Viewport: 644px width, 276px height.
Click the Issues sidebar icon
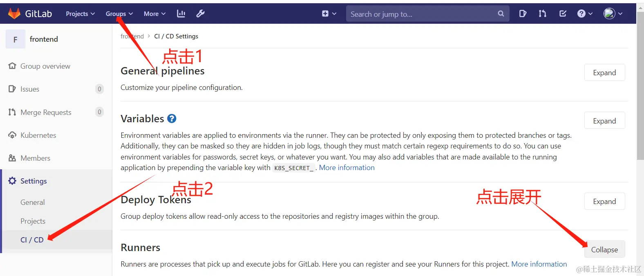click(12, 89)
